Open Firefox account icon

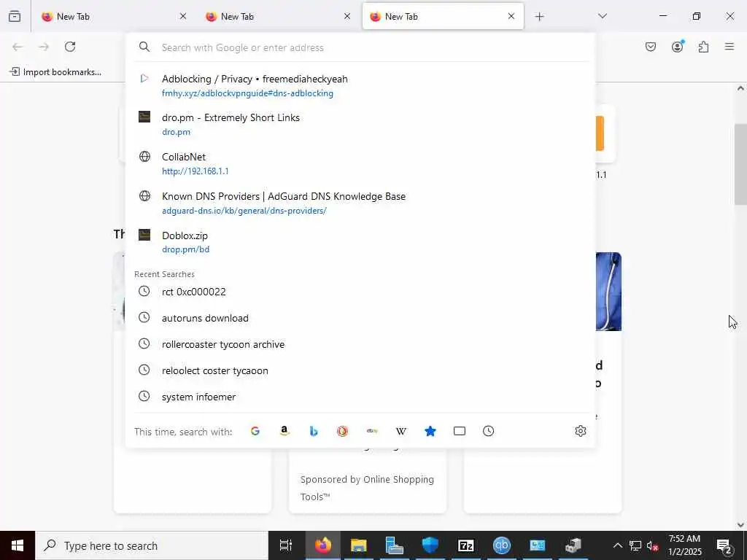tap(678, 47)
